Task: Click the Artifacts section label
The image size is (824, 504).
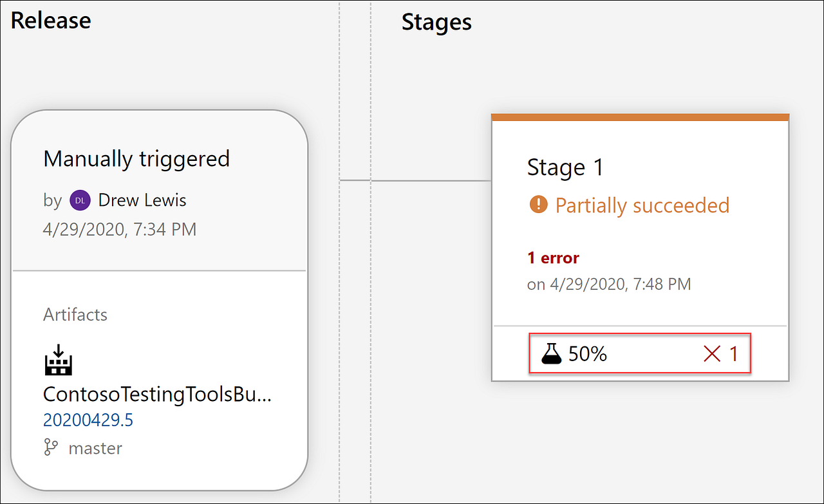Action: point(75,315)
